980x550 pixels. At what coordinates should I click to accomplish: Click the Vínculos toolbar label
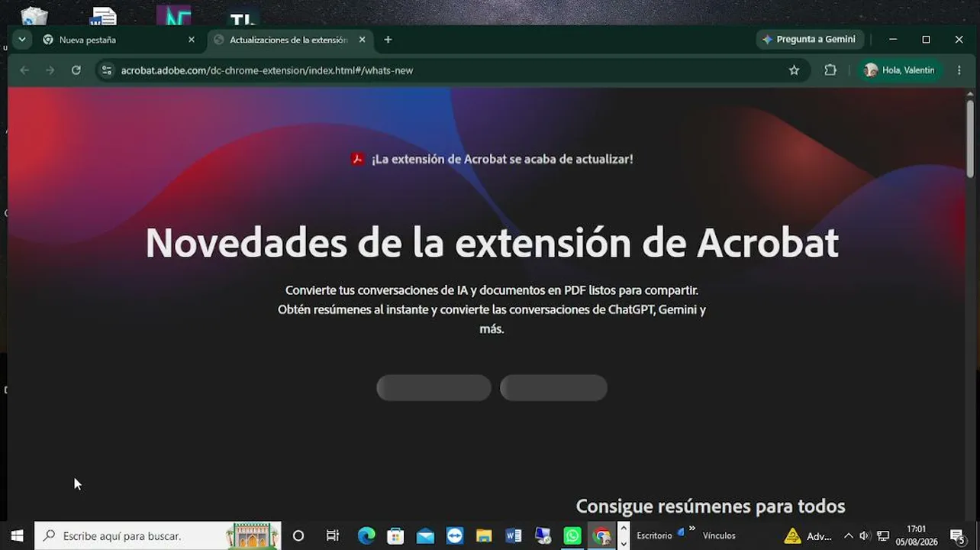pos(719,535)
